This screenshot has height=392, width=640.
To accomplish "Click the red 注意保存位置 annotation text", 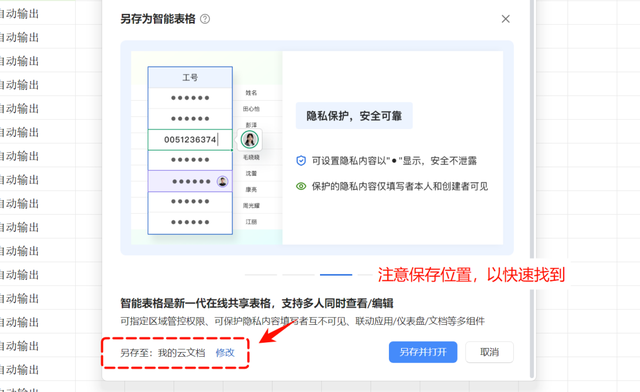I will (x=471, y=275).
